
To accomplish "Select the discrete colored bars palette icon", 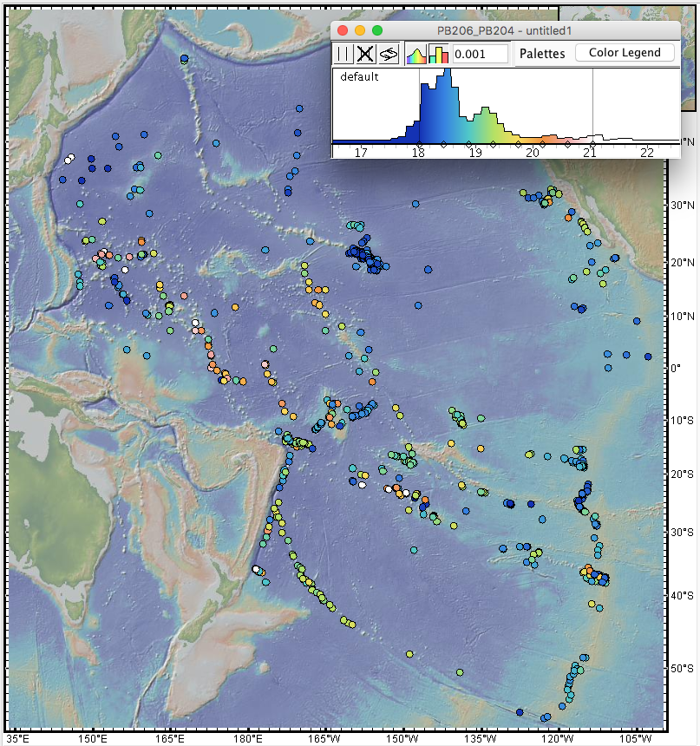I will pyautogui.click(x=438, y=54).
